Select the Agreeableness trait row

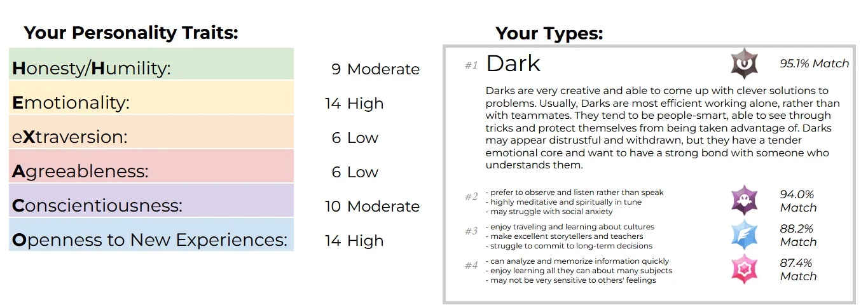click(x=151, y=172)
